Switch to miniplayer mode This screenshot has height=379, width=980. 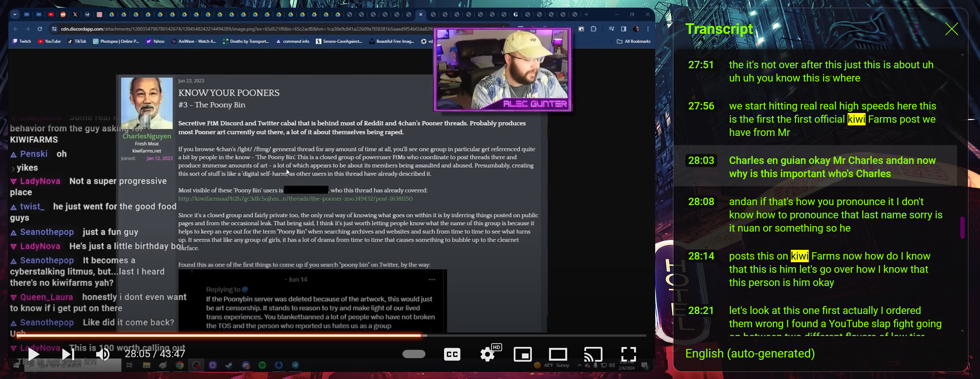[523, 354]
